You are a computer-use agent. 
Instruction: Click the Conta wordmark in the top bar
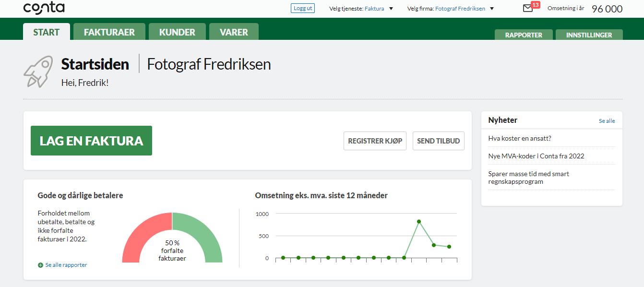[x=44, y=8]
